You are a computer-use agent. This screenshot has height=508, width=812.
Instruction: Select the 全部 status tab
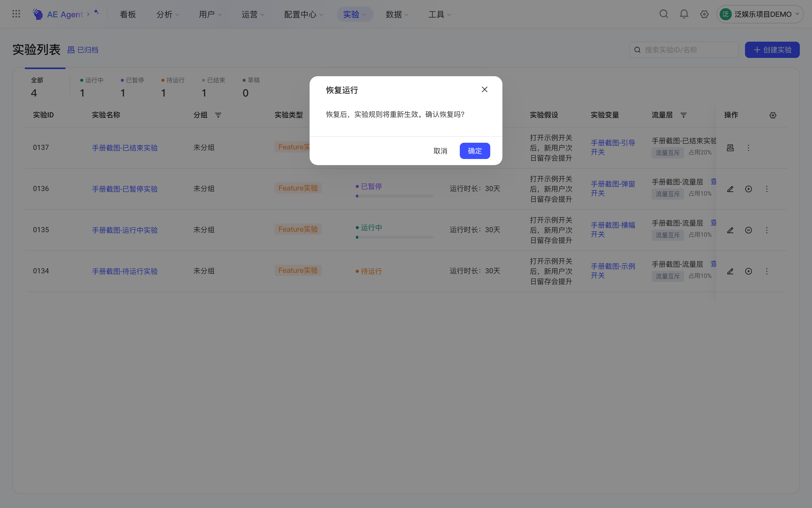[x=45, y=87]
